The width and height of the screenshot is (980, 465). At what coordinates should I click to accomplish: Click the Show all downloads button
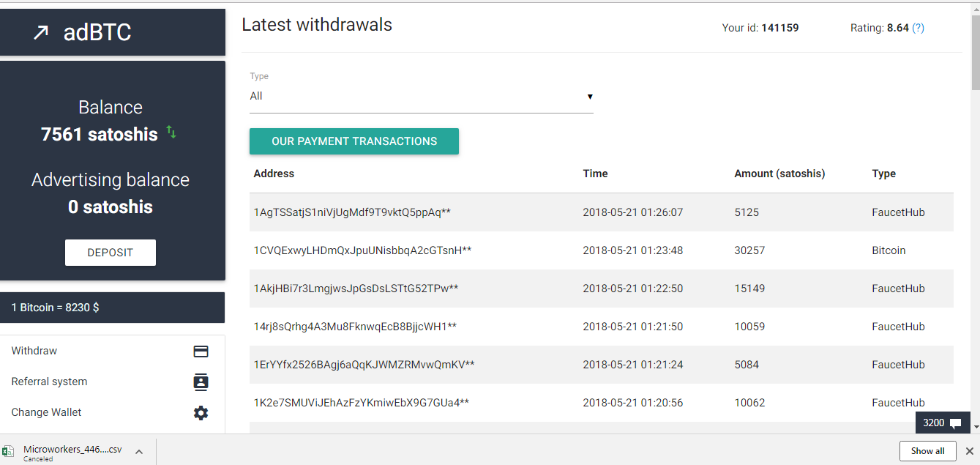click(x=927, y=451)
